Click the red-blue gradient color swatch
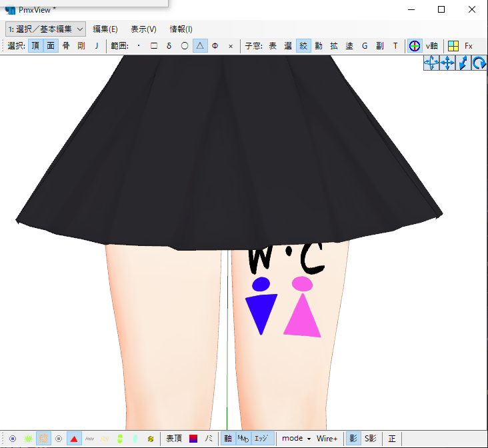Image resolution: width=488 pixels, height=448 pixels. pos(193,439)
